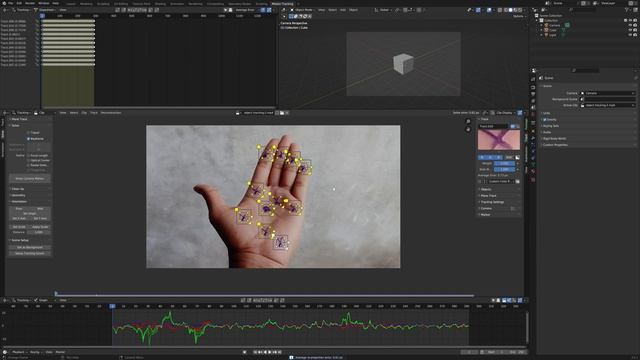Click the zoom magnifier icon in clip editor
Viewport: 640px width, 360px height.
click(468, 122)
